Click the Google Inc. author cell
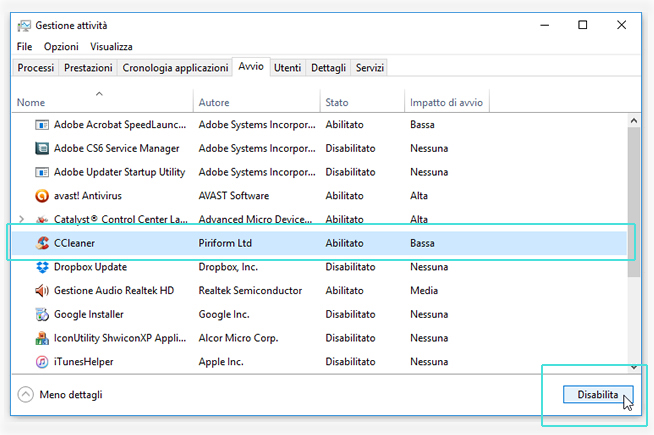Screen dimensions: 654x435 [224, 314]
